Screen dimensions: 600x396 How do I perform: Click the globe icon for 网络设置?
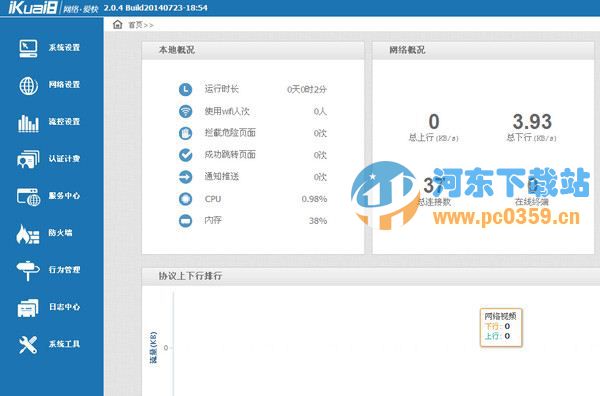tap(28, 85)
